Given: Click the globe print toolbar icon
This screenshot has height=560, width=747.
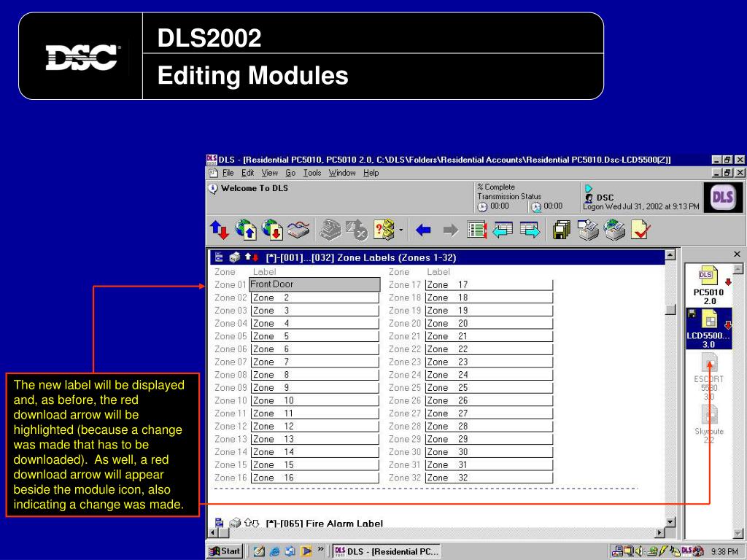Looking at the screenshot, I should pyautogui.click(x=614, y=230).
